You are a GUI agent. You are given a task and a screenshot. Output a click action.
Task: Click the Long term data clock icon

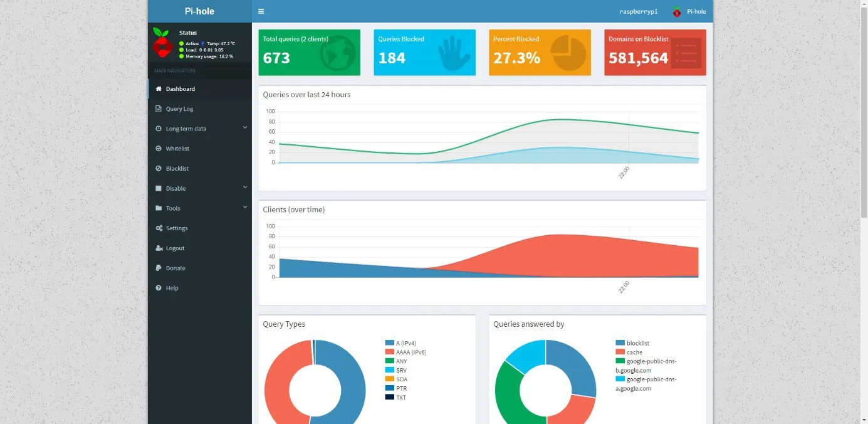(159, 129)
